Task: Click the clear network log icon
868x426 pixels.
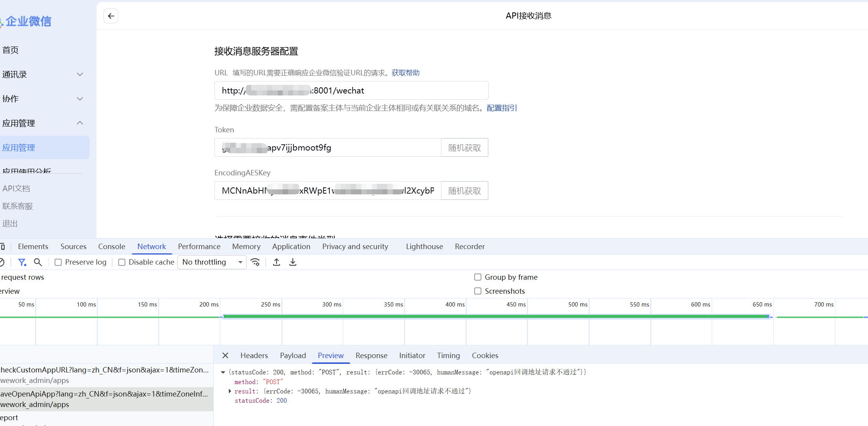Action: point(2,262)
